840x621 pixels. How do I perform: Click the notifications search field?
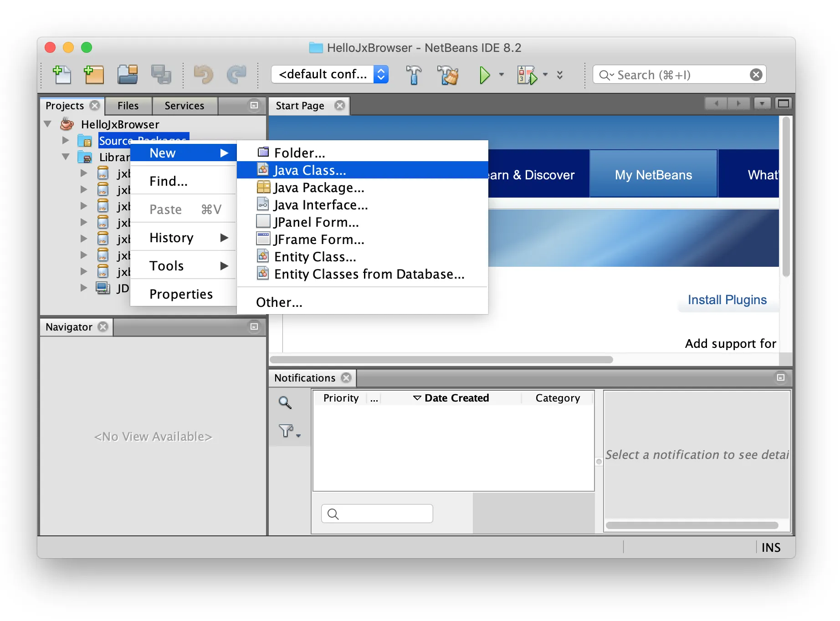[377, 514]
